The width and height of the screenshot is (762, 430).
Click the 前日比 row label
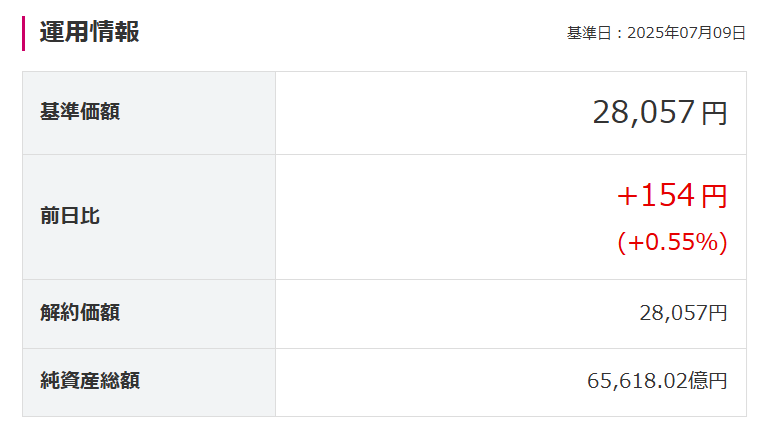coord(70,216)
